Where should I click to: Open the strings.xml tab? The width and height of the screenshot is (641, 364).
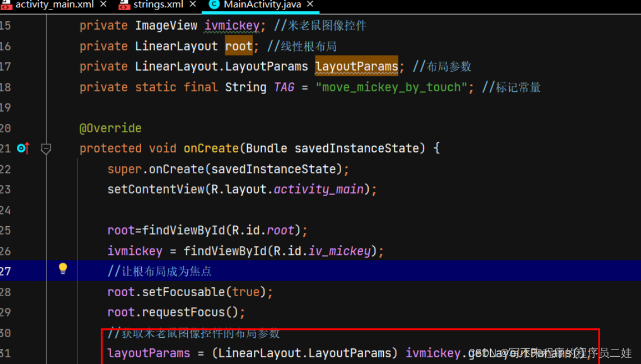(158, 4)
